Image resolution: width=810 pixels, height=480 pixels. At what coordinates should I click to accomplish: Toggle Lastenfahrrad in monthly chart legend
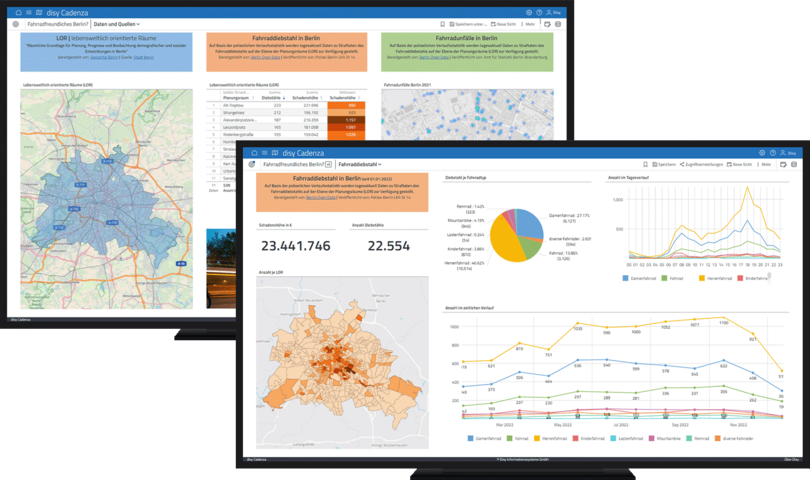[627, 438]
